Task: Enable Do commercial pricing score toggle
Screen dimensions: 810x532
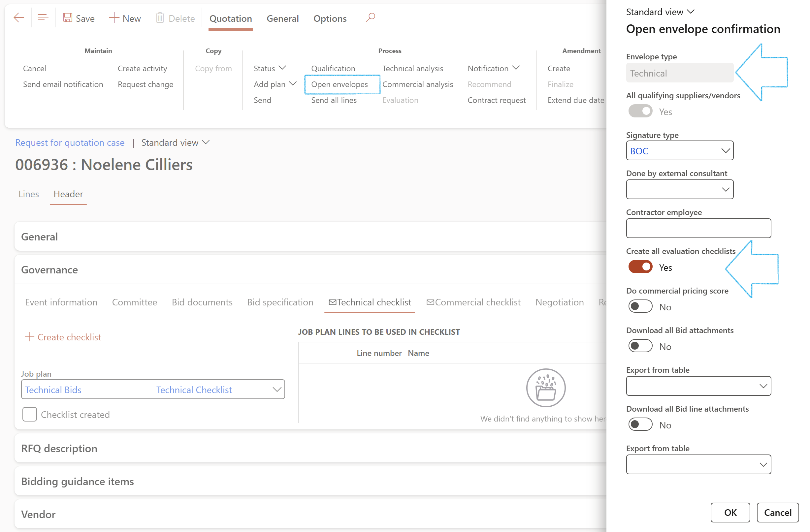Action: [640, 307]
